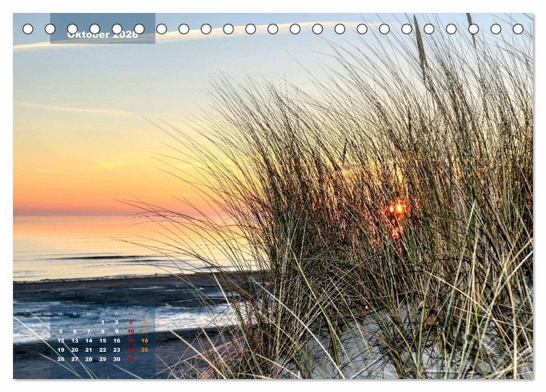Select date 21 in the calendar

pyautogui.click(x=89, y=350)
